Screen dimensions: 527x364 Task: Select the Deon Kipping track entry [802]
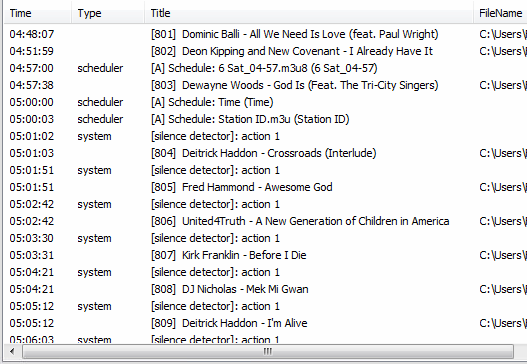(266, 51)
